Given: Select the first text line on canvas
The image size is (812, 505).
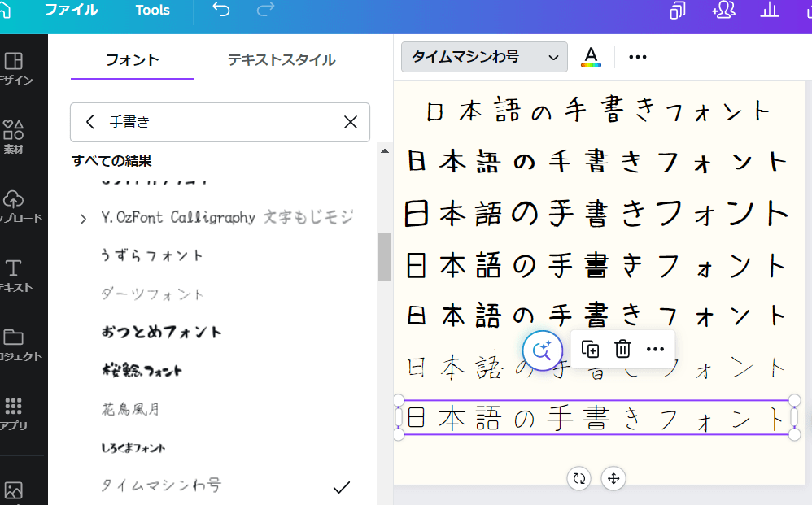Looking at the screenshot, I should click(599, 111).
